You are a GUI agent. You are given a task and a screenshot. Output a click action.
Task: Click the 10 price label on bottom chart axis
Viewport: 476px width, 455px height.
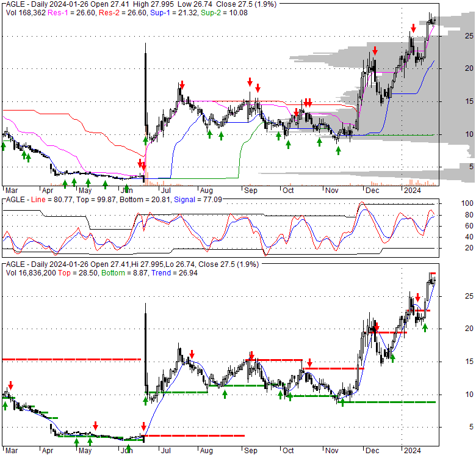469,395
